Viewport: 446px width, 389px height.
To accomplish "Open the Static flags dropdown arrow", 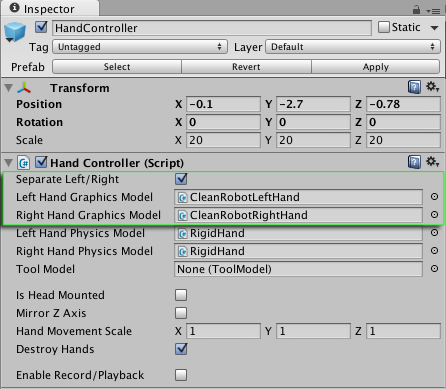I will 434,28.
